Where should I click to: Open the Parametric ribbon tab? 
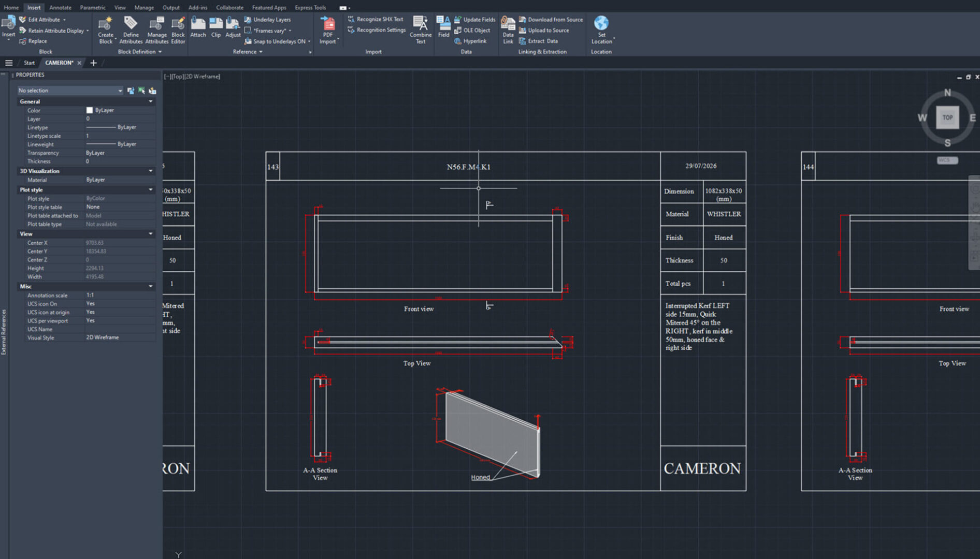93,8
